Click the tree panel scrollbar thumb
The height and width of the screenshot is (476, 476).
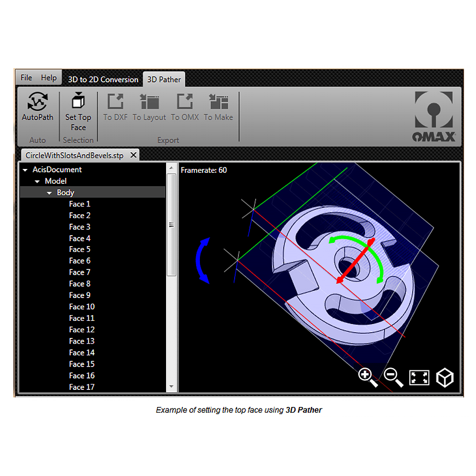pyautogui.click(x=171, y=225)
